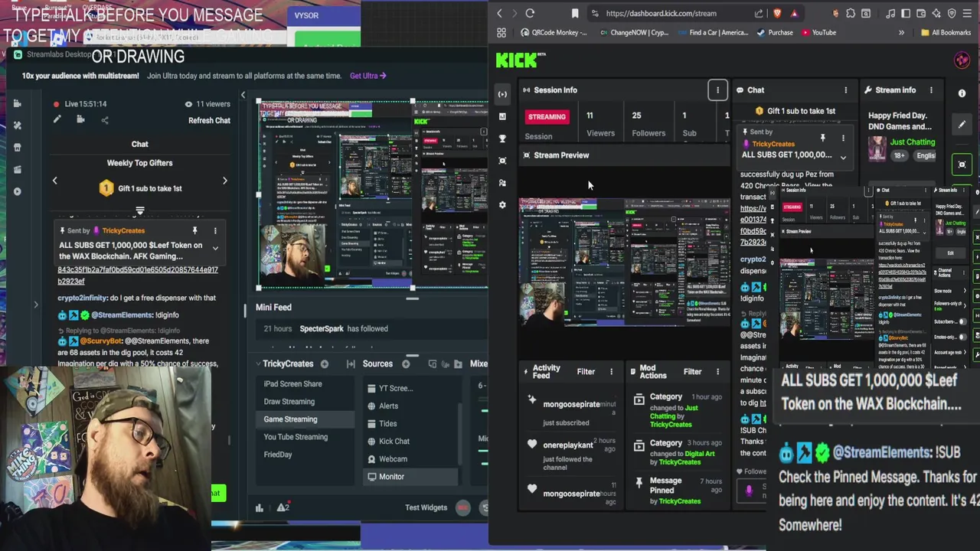Click the Kick logo
Screen dimensions: 980x551
pyautogui.click(x=518, y=60)
